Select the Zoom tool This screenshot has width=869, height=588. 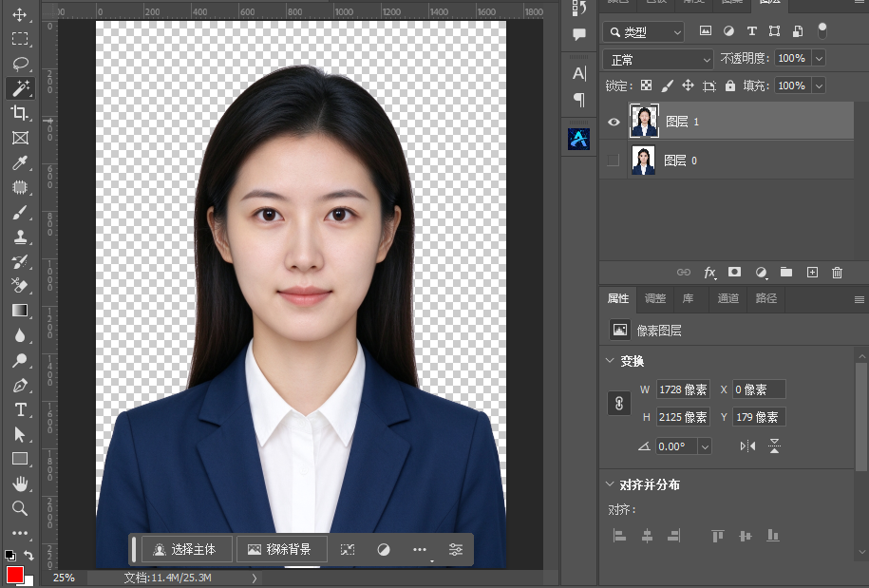click(20, 508)
